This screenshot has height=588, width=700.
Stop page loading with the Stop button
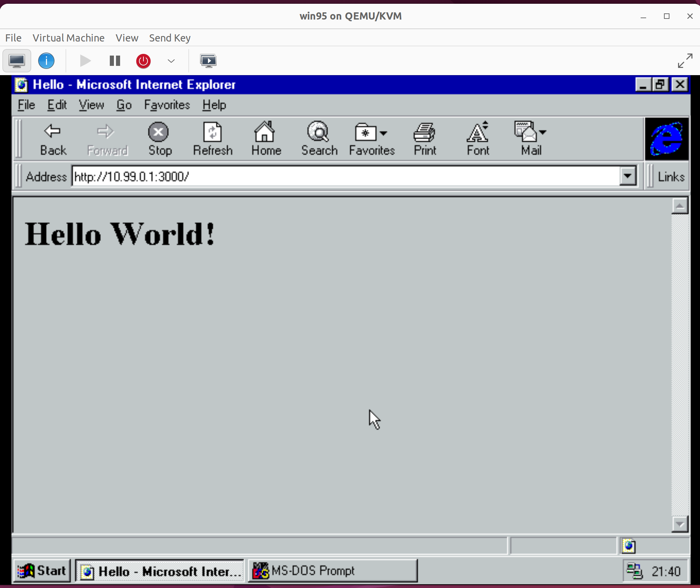160,140
